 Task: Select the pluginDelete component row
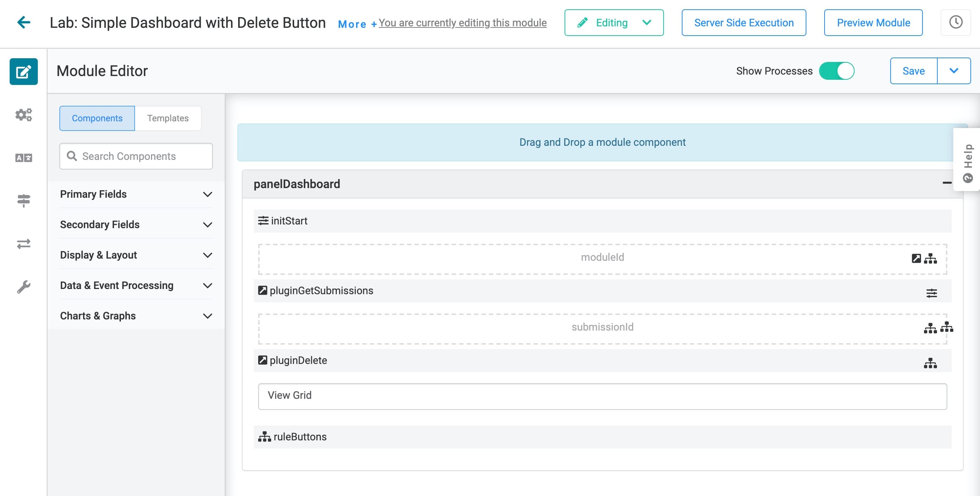click(603, 361)
